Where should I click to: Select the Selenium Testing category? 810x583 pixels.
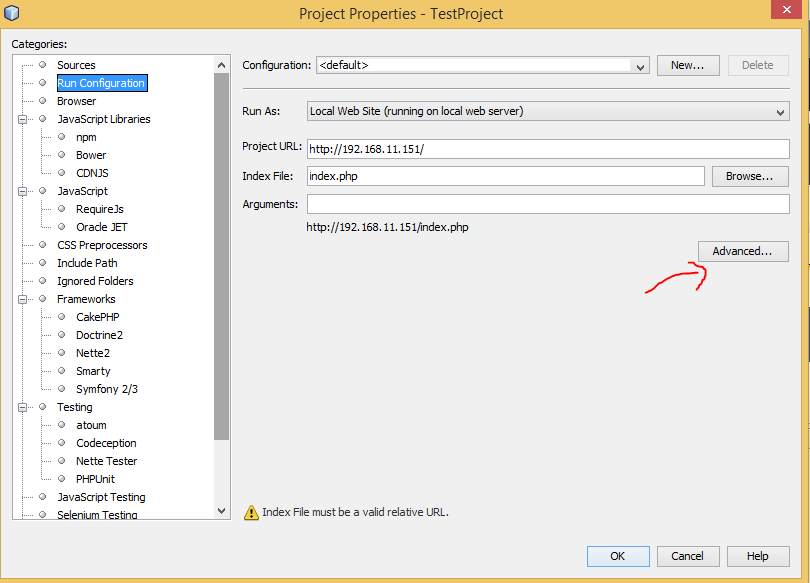click(97, 514)
